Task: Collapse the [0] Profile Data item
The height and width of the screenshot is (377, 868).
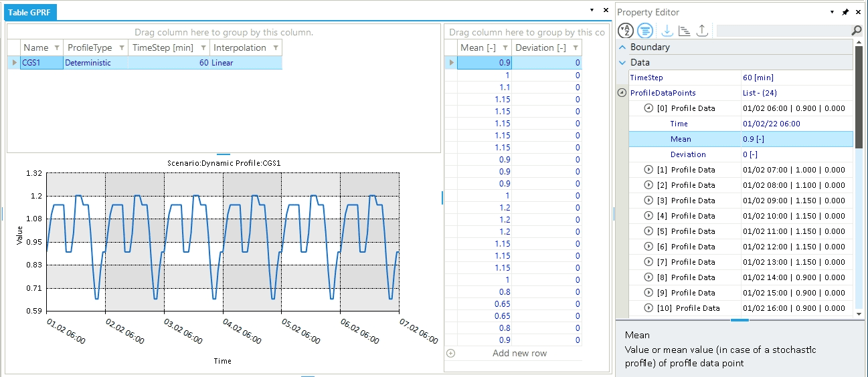Action: pos(648,108)
